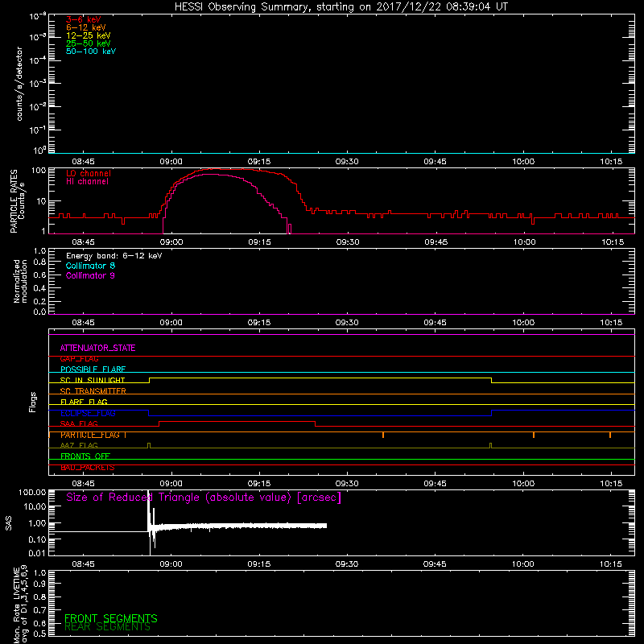Click the 100.00 value on the SAS axis
The height and width of the screenshot is (644, 644).
[x=32, y=493]
